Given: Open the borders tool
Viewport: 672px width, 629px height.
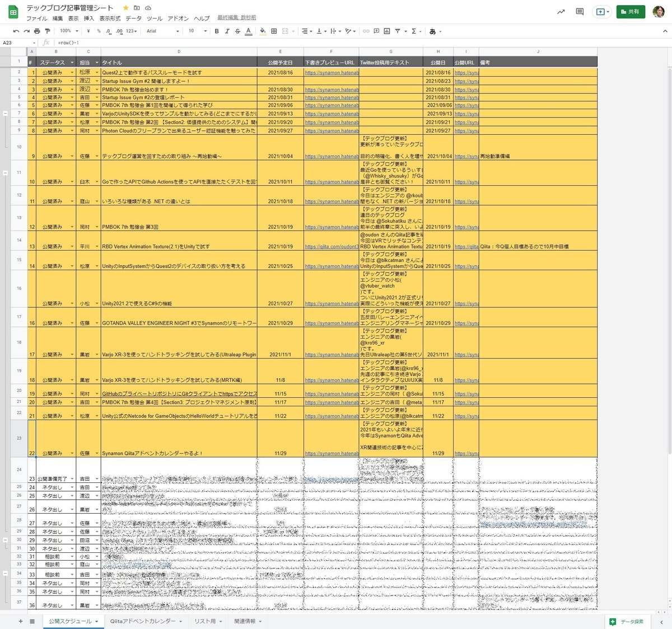Looking at the screenshot, I should pos(274,31).
